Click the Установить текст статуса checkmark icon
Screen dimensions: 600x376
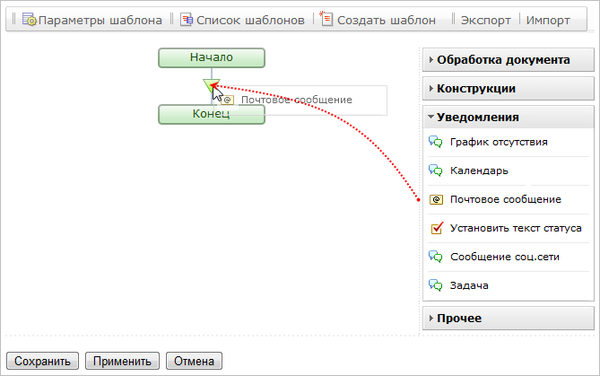coord(437,228)
